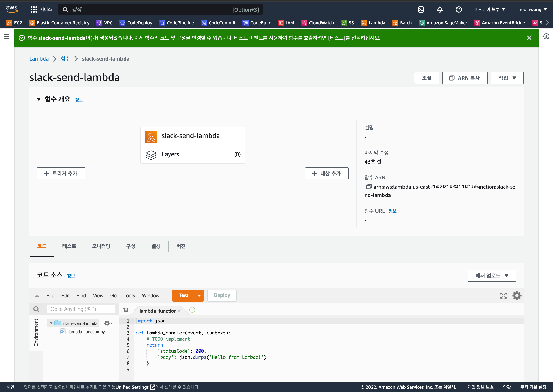The image size is (553, 392).
Task: Open the Lambda shortcut in favorites bar
Action: tap(373, 23)
